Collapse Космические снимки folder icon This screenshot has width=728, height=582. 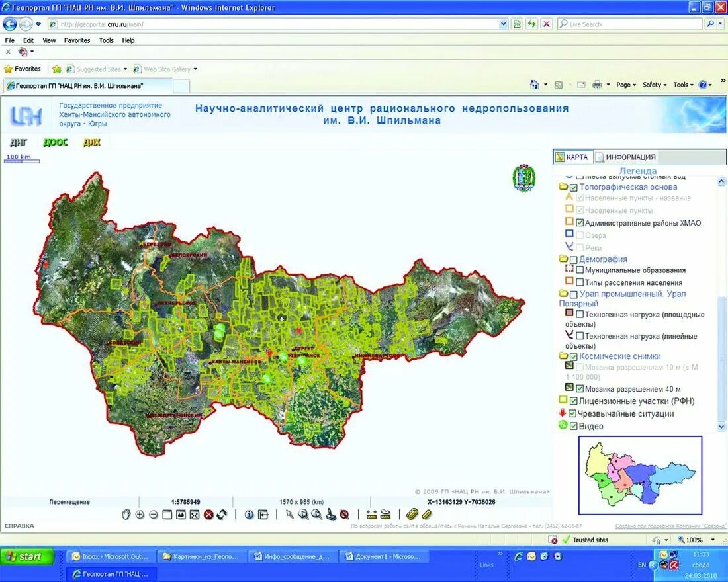coord(563,356)
